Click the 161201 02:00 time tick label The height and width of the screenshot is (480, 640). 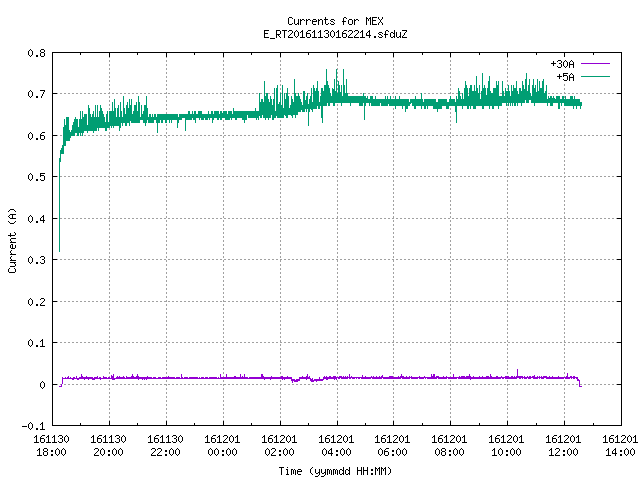tap(280, 446)
